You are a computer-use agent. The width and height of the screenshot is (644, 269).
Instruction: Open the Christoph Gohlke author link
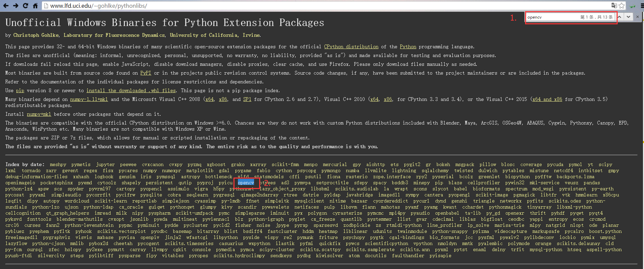(36, 35)
